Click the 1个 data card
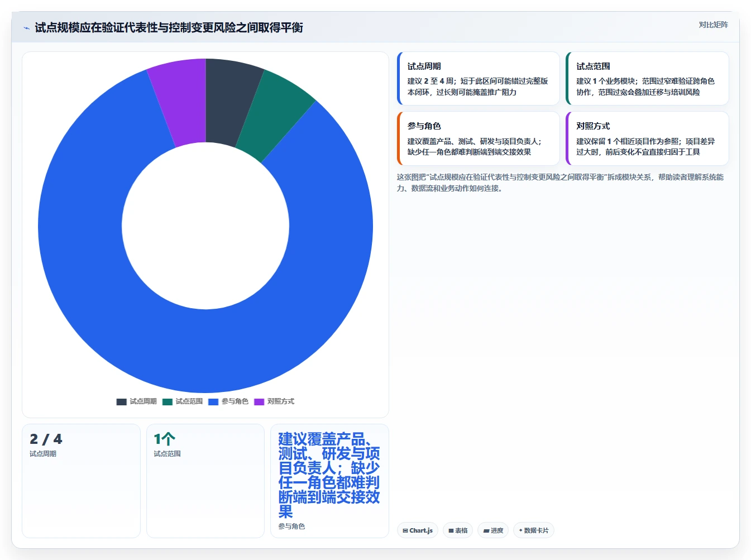This screenshot has height=560, width=751. point(205,481)
